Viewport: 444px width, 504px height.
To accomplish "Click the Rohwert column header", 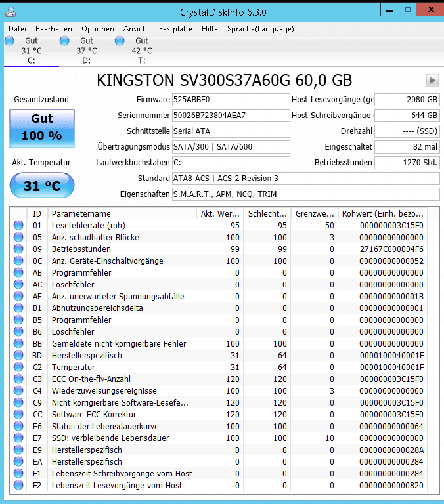I will pyautogui.click(x=382, y=214).
